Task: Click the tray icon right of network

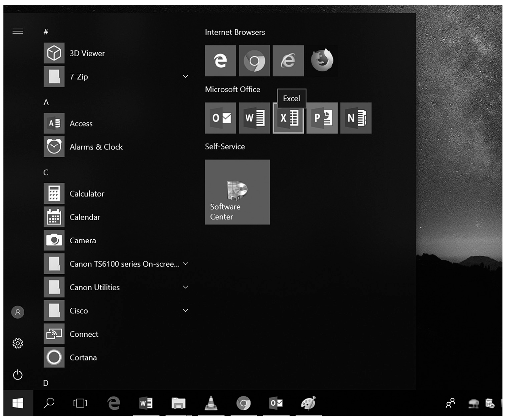Action: [490, 404]
